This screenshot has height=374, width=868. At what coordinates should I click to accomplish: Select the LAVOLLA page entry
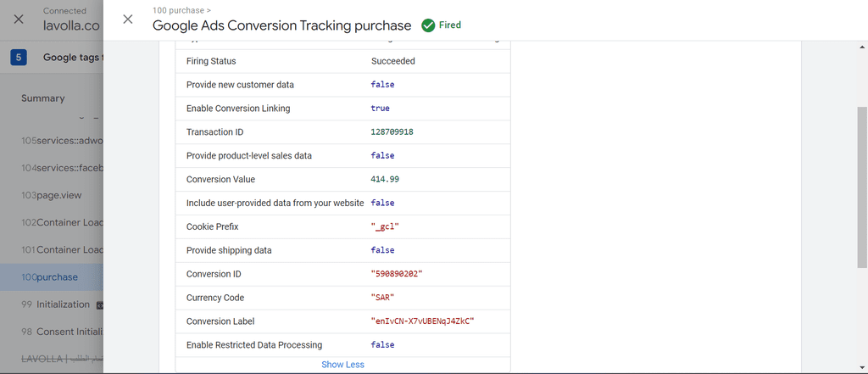point(62,359)
